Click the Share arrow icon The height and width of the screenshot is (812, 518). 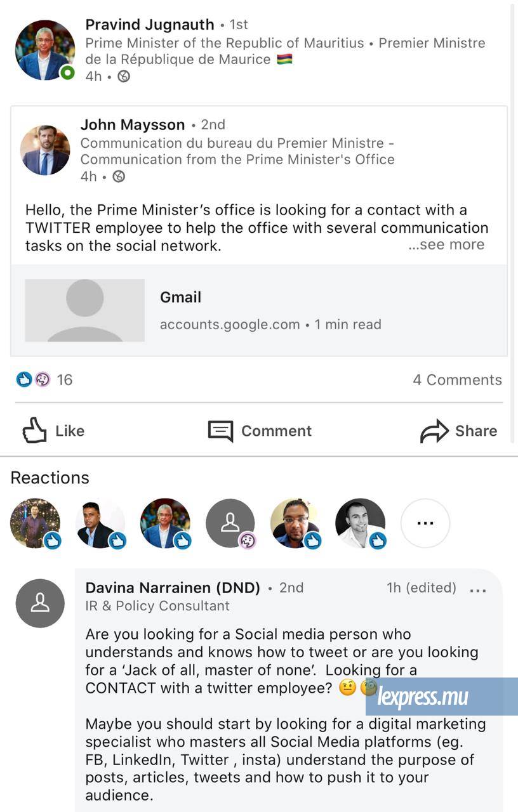[x=434, y=431]
